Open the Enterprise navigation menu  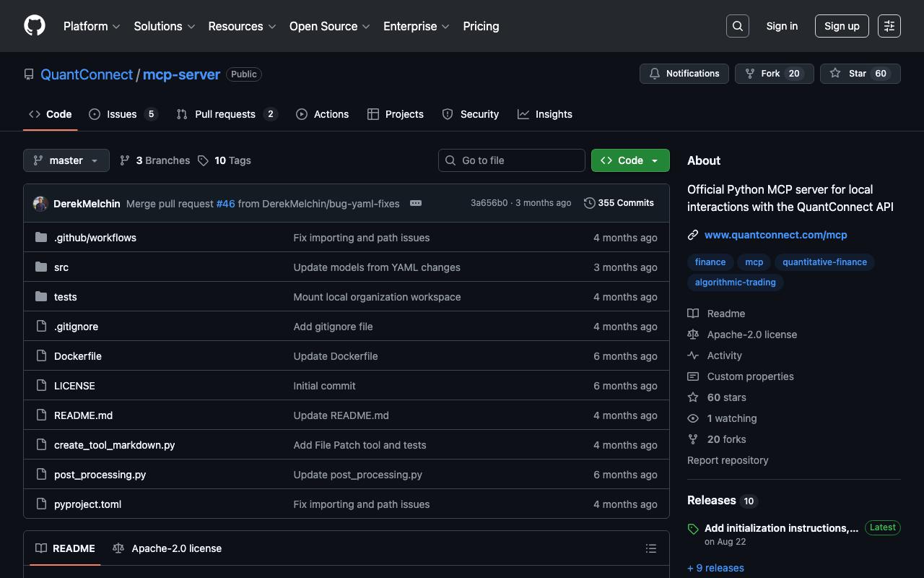pyautogui.click(x=416, y=26)
